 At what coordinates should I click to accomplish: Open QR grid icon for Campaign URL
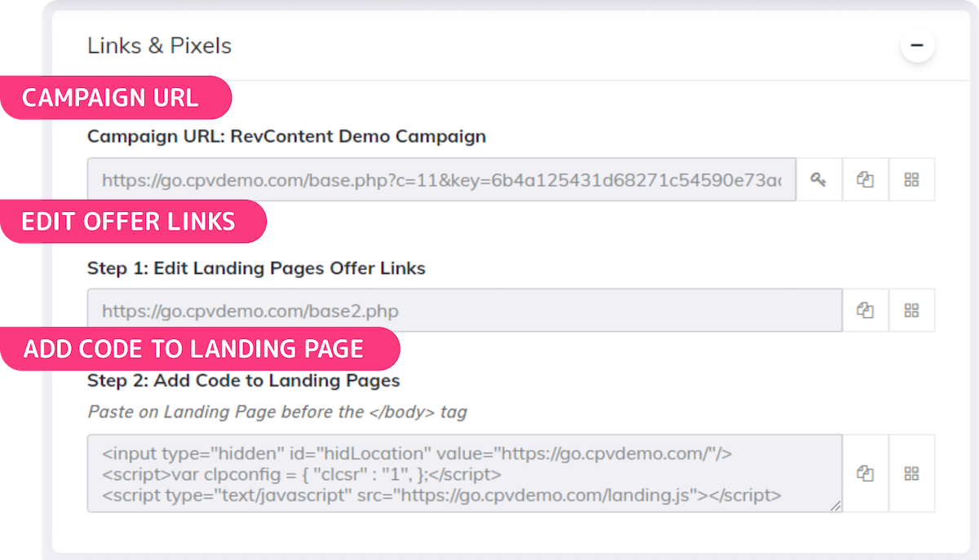pos(912,179)
